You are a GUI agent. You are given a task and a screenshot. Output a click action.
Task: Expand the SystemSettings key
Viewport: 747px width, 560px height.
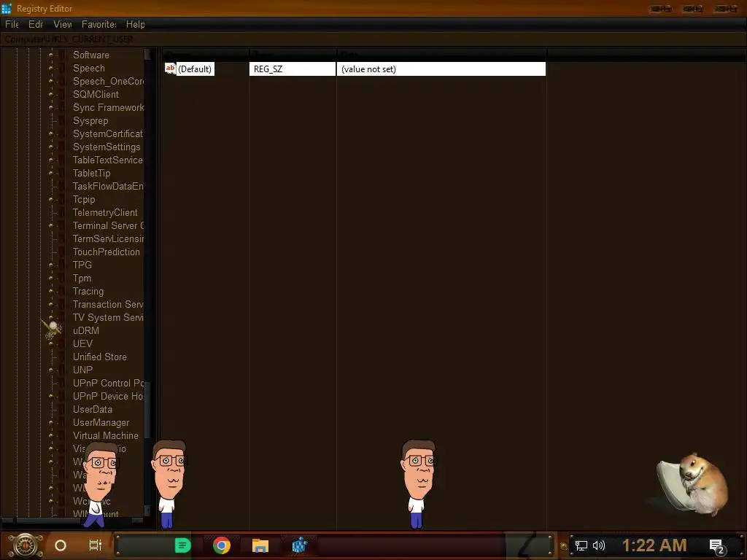click(x=51, y=147)
